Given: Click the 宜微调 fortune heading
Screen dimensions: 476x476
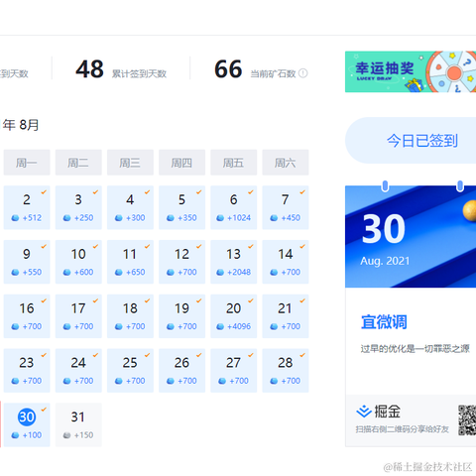Looking at the screenshot, I should [x=384, y=322].
